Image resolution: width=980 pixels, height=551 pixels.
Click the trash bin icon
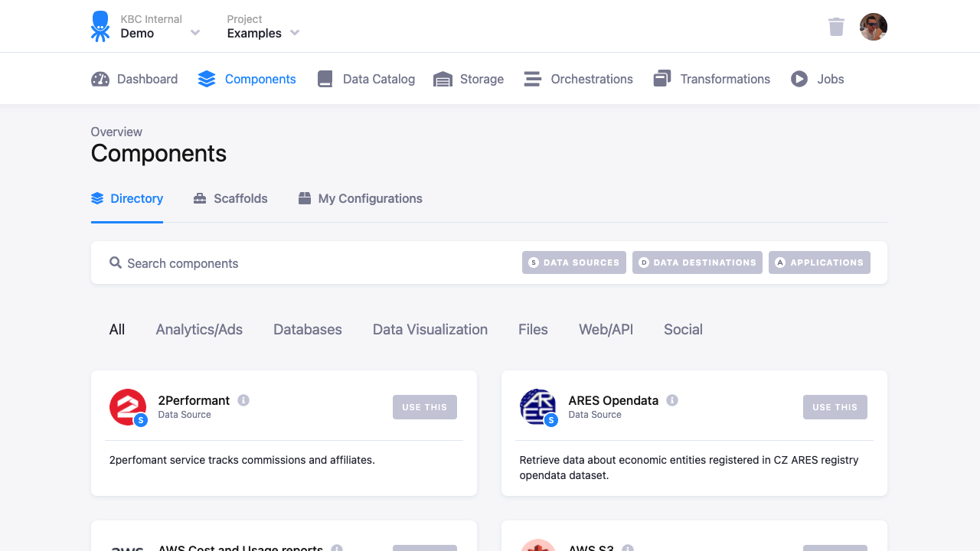[x=836, y=26]
